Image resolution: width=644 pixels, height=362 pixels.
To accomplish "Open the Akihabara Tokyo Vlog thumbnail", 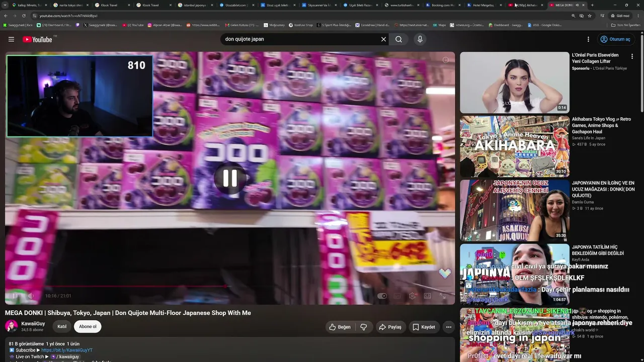I will pyautogui.click(x=514, y=146).
